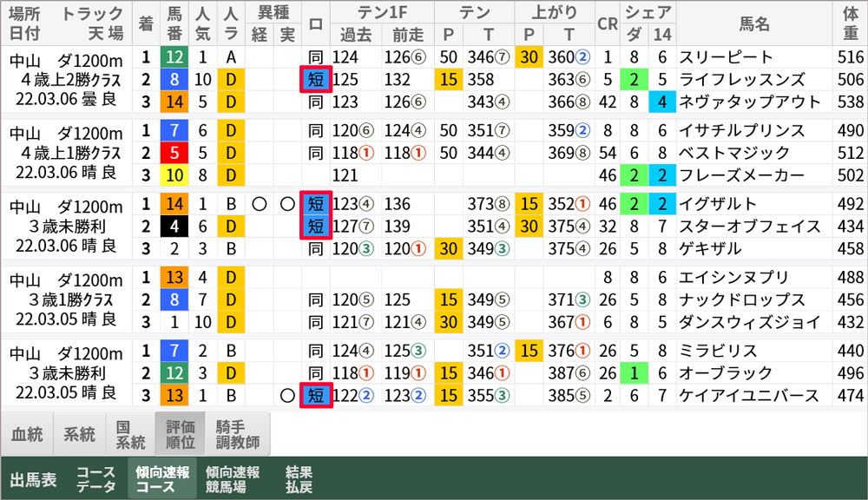868x500 pixels.
Task: Click the 3歳1勝クラス race label
Action: [71, 299]
